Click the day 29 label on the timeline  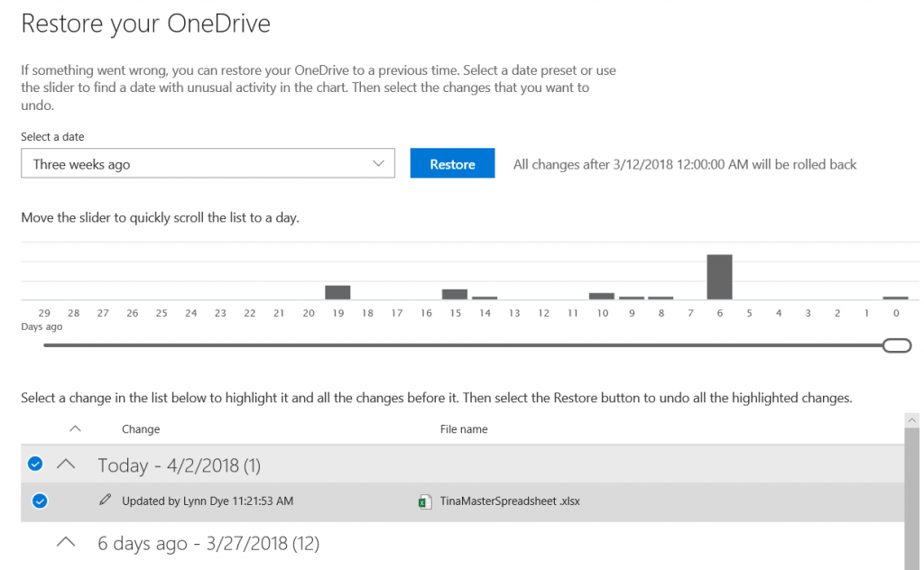pos(43,311)
